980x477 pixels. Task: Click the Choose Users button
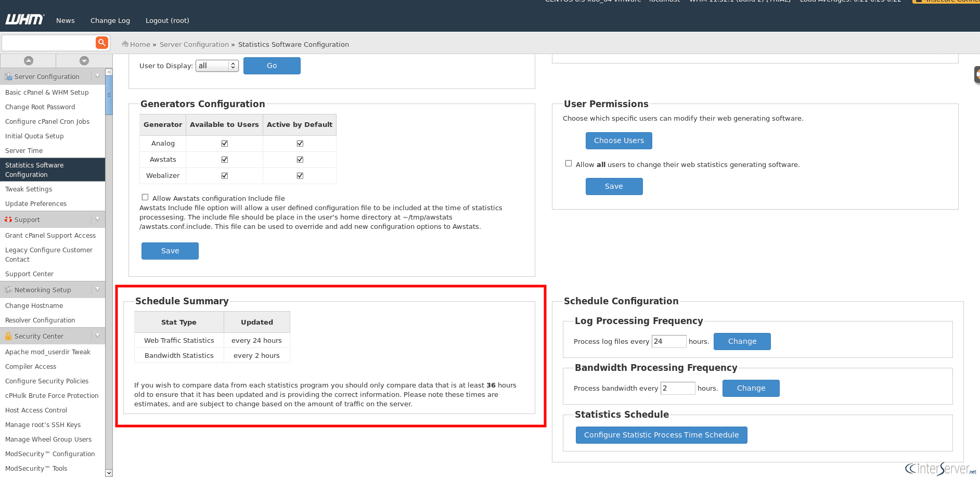[x=618, y=140]
